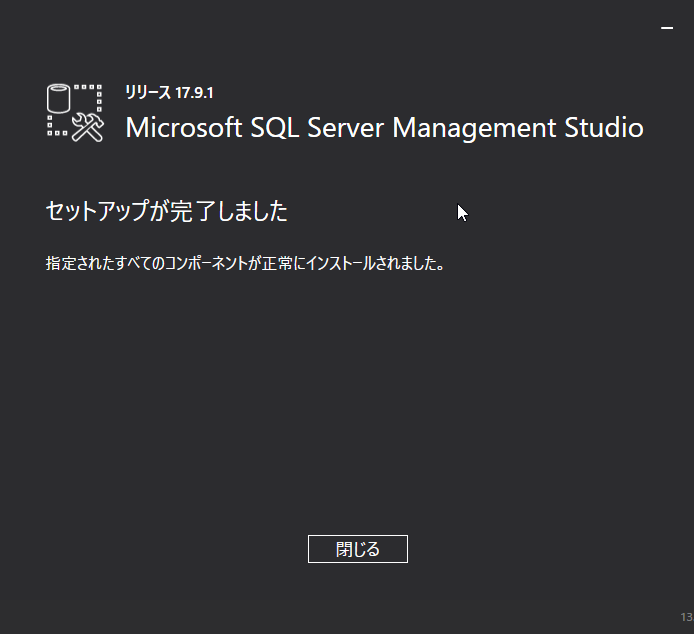
Task: Click the word セットアップ in the heading
Action: [x=104, y=211]
